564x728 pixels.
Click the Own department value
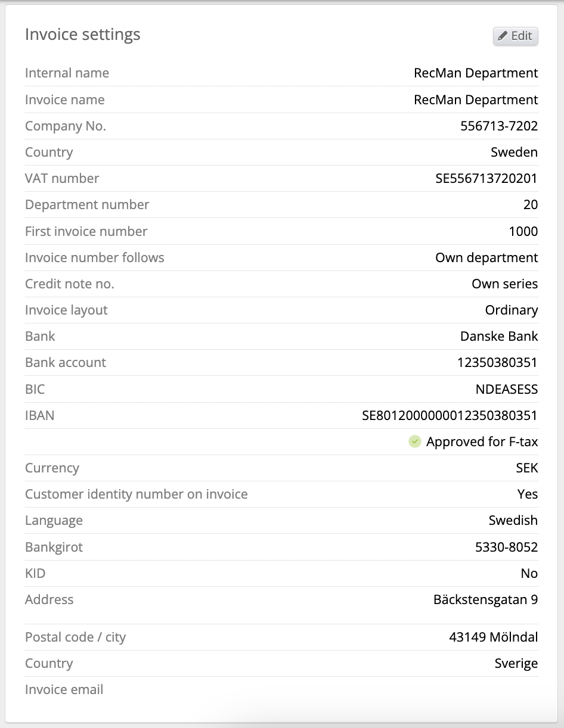(x=486, y=258)
